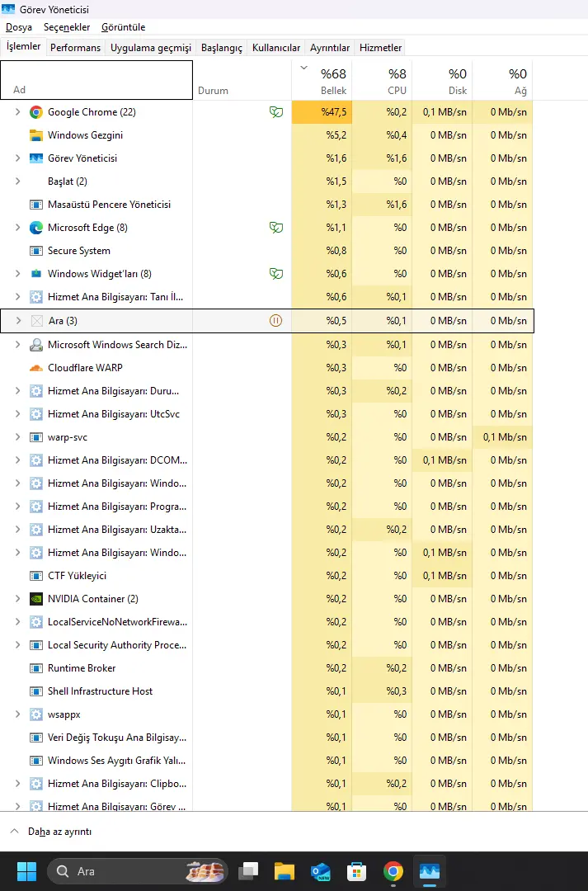
Task: Select Hizmet Ana Bilgisayarı: DCOM row
Action: point(267,460)
